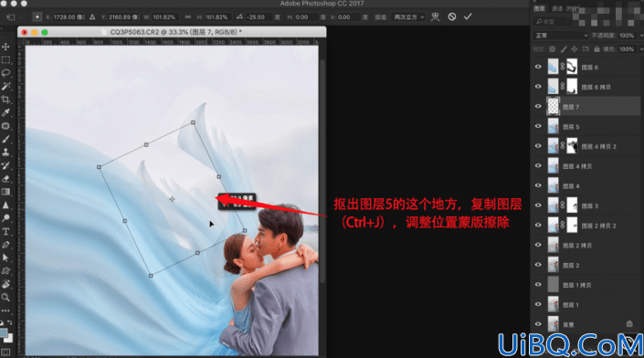Switch to the 图层 tab
644x358 pixels.
(x=539, y=8)
